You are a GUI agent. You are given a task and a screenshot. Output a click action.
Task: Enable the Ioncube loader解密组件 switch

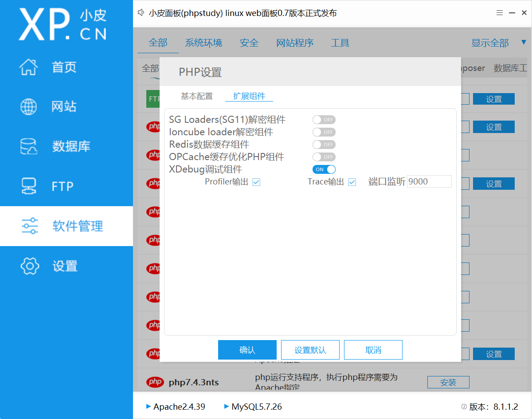coord(324,132)
